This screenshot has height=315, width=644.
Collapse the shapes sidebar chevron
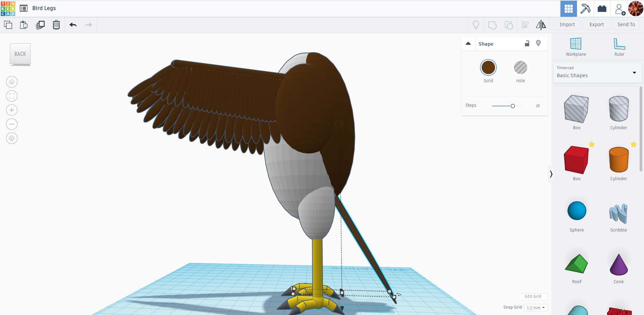point(551,174)
